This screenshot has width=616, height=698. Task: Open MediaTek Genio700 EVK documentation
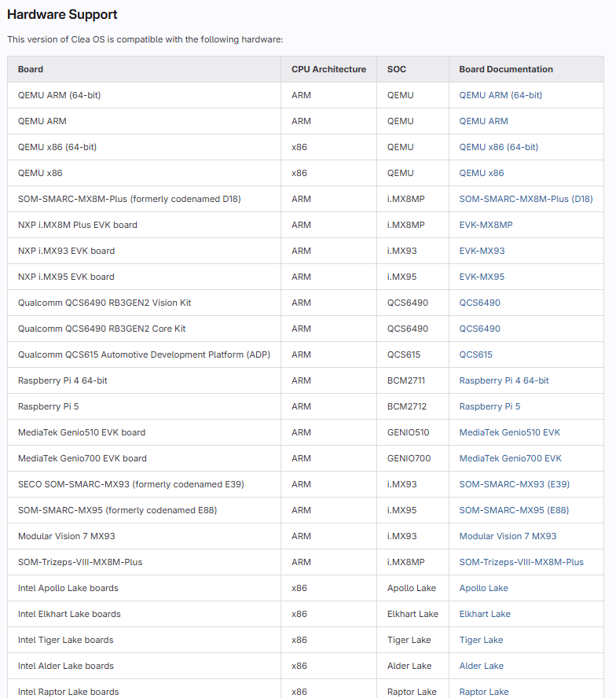[x=510, y=458]
